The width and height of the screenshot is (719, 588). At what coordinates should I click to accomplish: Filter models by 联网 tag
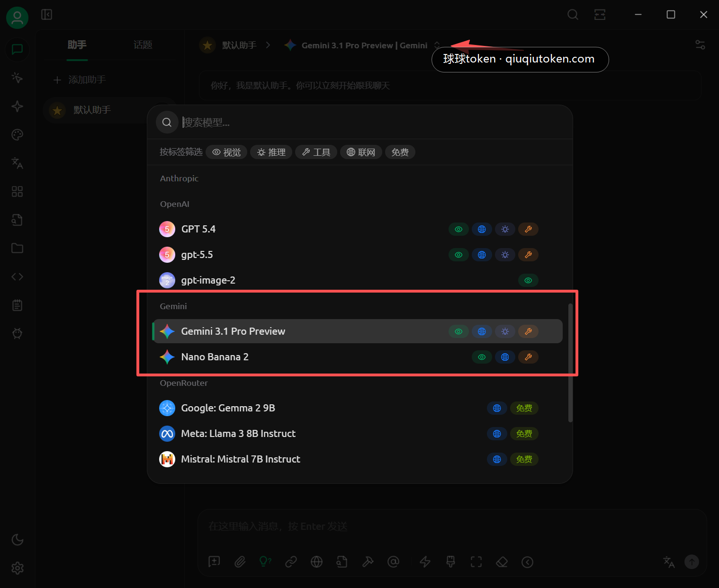[361, 152]
